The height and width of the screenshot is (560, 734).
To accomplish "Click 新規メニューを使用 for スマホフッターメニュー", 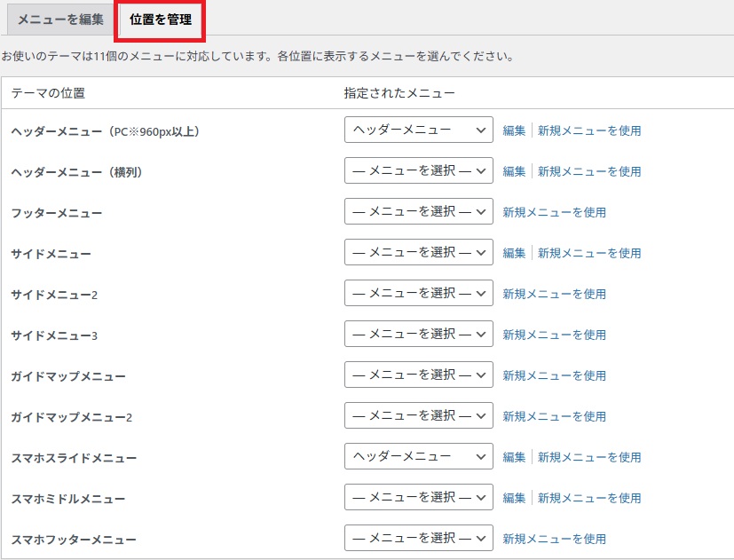I will point(554,539).
